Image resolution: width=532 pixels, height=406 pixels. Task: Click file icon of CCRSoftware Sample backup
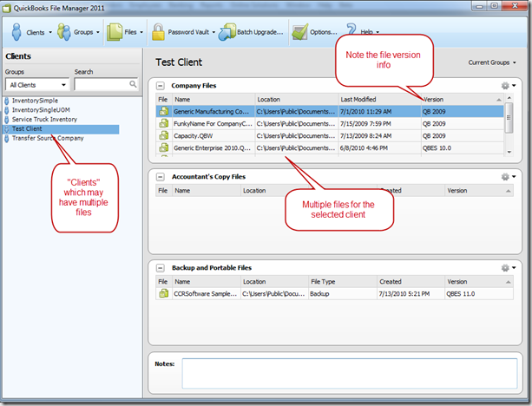click(164, 293)
